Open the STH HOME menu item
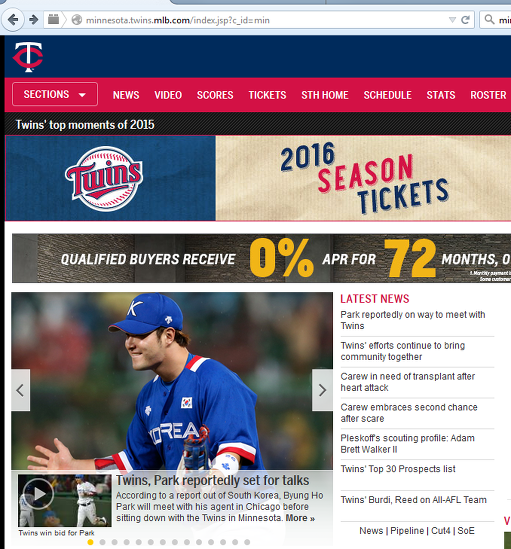Viewport: 511px width, 549px height. coord(325,95)
